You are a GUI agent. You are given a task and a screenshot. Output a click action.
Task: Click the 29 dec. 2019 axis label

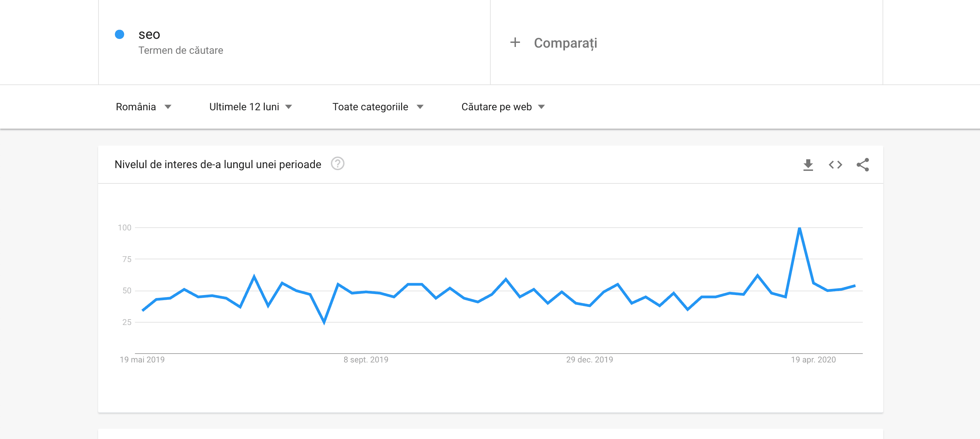click(x=589, y=360)
